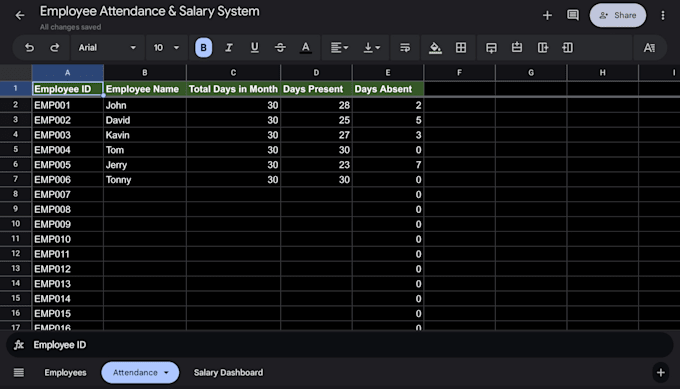Select the Days Present header cell

(316, 89)
